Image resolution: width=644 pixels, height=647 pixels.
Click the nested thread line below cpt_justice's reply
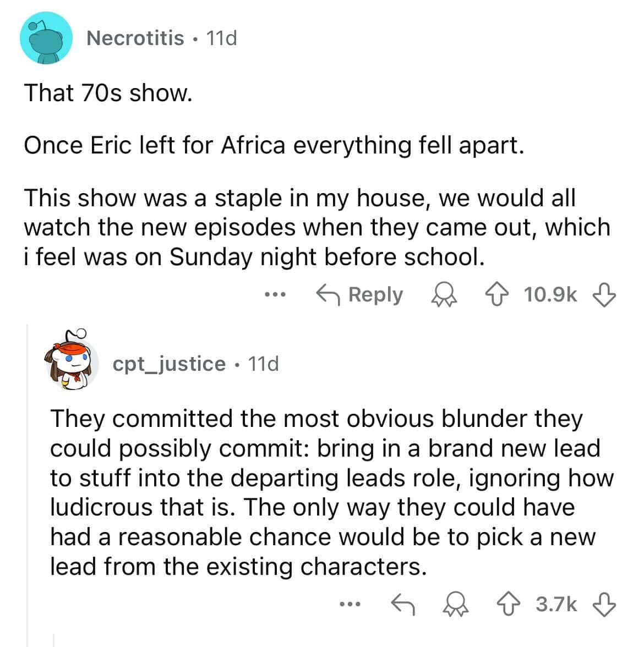point(53,640)
